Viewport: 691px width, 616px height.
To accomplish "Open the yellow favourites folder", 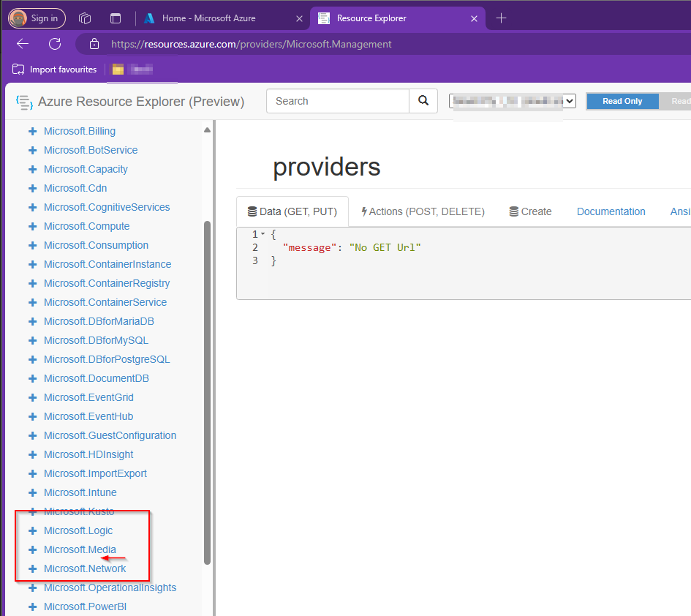I will (x=118, y=70).
